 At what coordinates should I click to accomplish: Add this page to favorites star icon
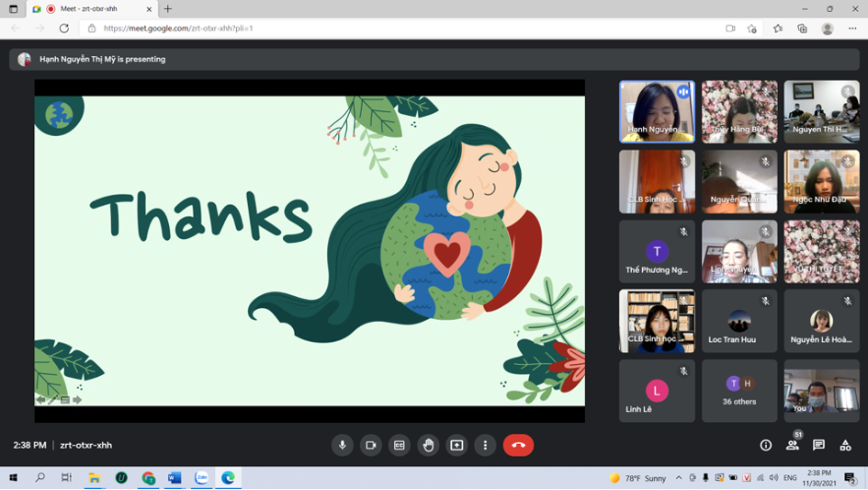[752, 28]
